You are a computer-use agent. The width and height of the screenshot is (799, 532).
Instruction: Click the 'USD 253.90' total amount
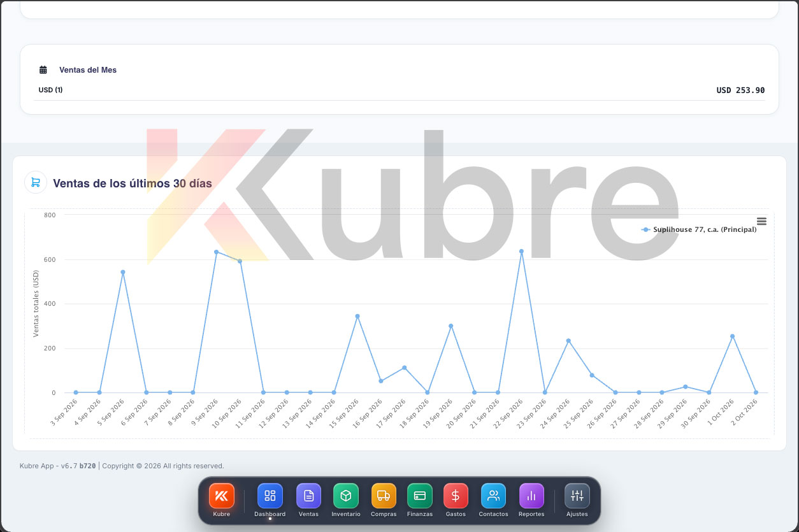740,90
